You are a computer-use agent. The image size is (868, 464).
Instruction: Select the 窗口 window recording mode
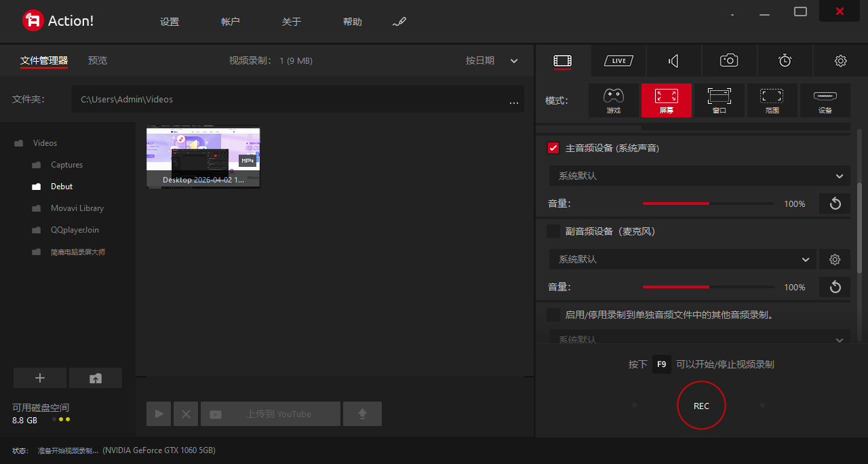coord(719,100)
